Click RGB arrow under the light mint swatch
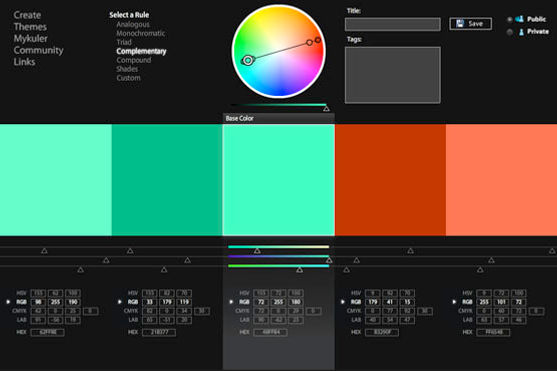Image resolution: width=557 pixels, height=371 pixels. click(x=8, y=302)
